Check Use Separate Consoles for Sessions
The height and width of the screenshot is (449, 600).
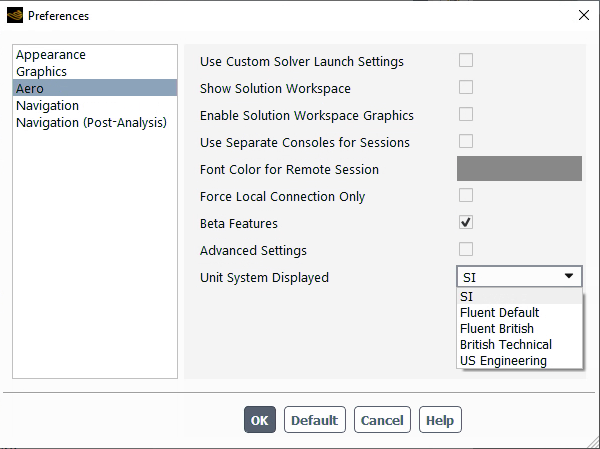pos(466,142)
